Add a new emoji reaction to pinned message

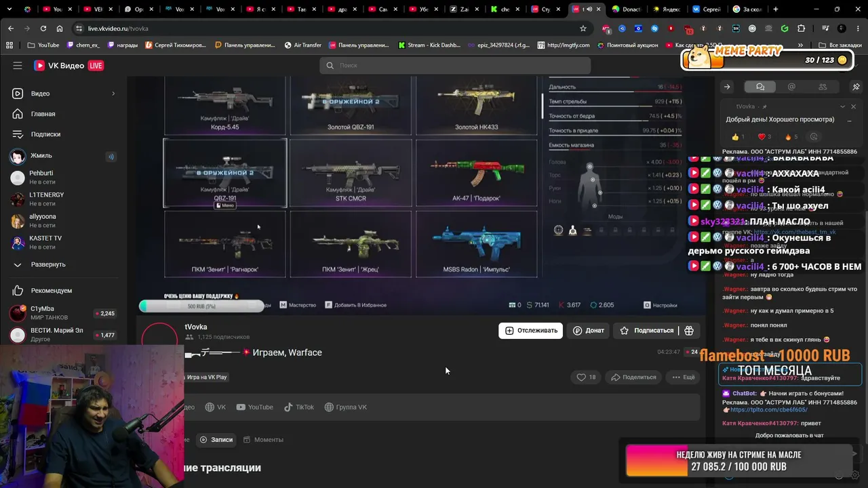click(x=814, y=137)
